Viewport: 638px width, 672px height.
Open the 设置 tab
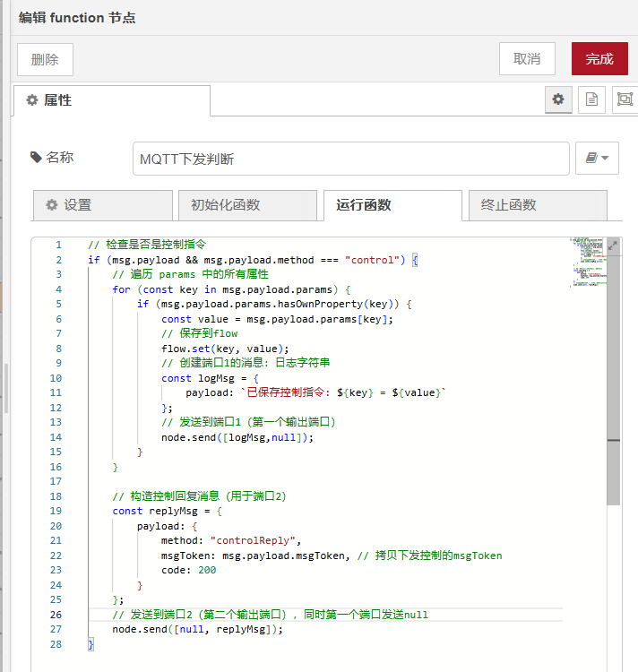[x=101, y=205]
